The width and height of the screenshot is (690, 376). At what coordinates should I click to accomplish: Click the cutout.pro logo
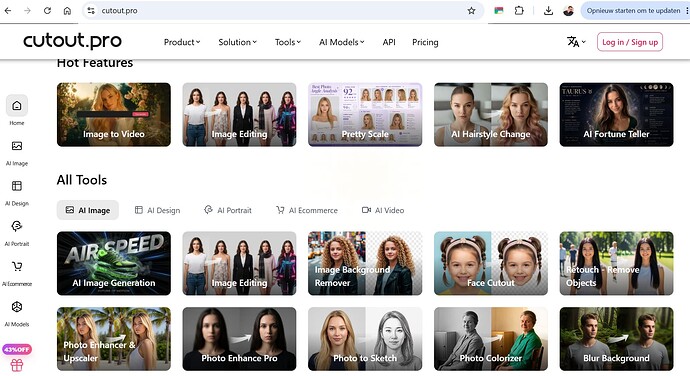pos(73,41)
